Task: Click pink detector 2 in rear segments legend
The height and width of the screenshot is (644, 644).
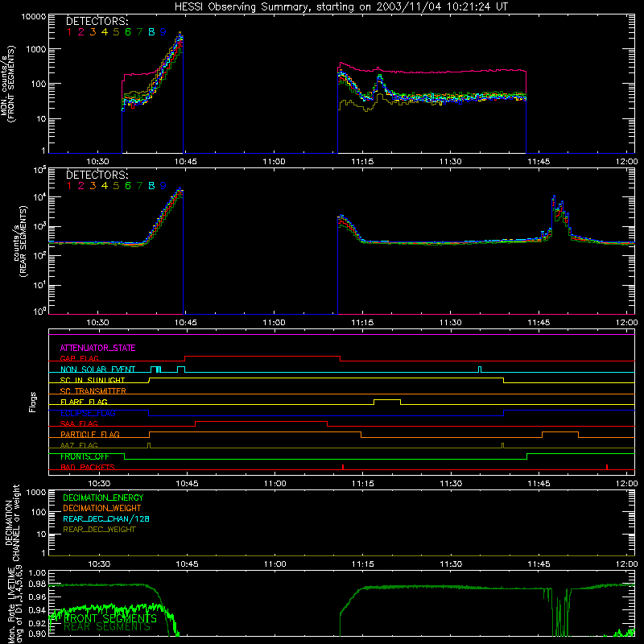Action: 81,186
